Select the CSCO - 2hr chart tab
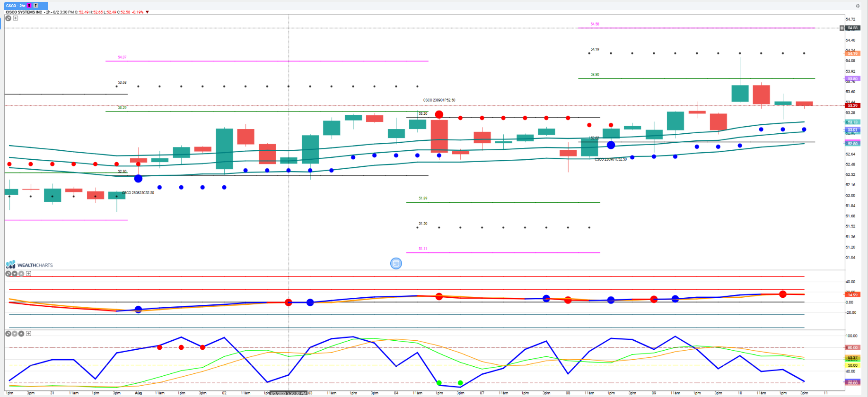Image resolution: width=868 pixels, height=397 pixels. coord(26,6)
